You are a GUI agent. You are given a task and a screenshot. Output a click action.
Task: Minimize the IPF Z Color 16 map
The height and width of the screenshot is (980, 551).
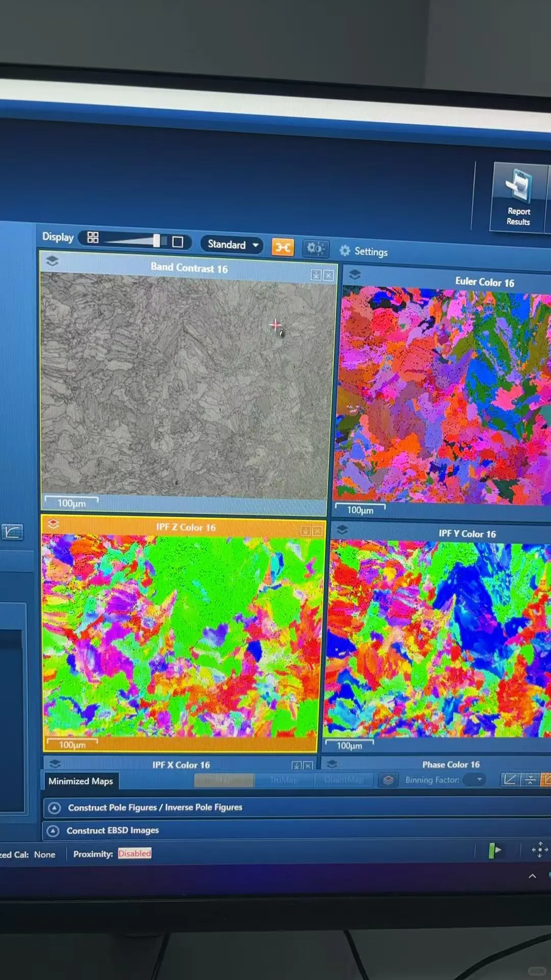pyautogui.click(x=306, y=531)
